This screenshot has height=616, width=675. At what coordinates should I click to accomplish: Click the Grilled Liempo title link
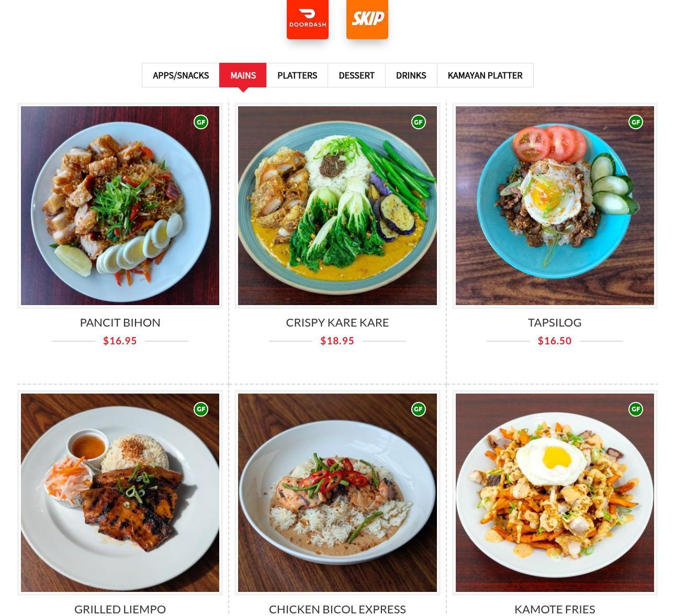tap(120, 609)
